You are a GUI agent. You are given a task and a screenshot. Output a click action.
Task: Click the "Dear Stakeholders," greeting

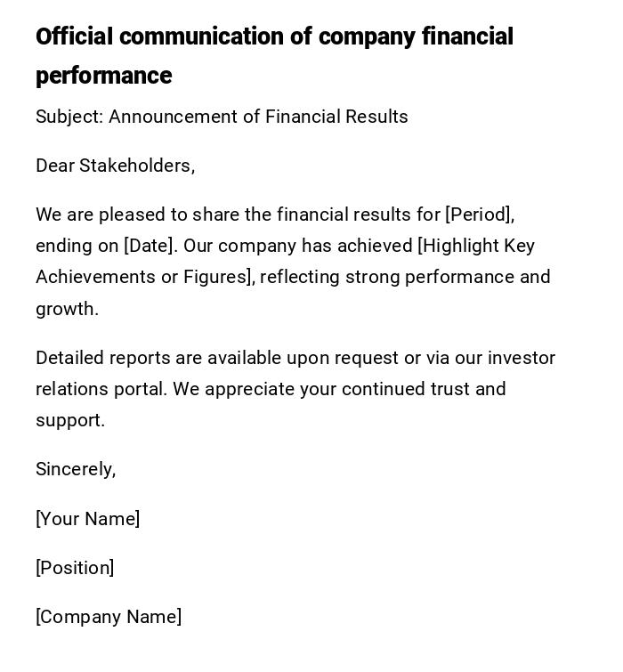pyautogui.click(x=115, y=166)
